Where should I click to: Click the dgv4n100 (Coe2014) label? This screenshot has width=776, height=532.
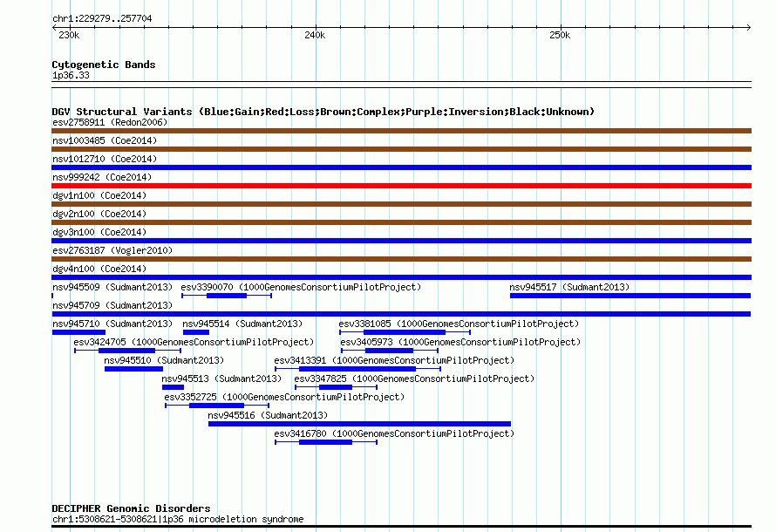99,269
